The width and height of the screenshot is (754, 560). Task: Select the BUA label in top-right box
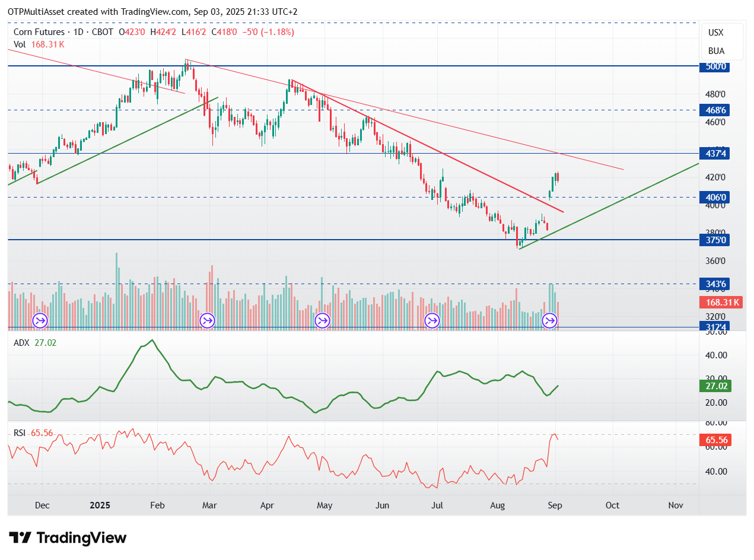pos(716,51)
